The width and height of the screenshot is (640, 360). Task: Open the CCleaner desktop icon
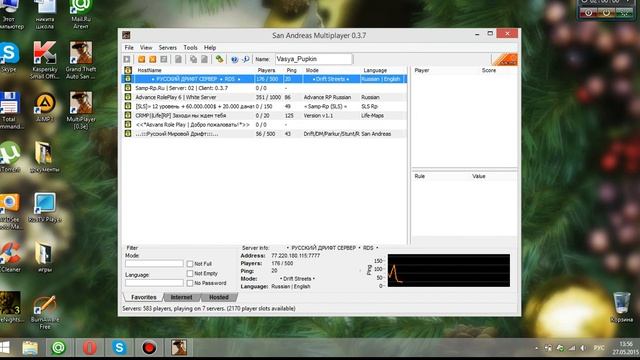click(x=10, y=257)
